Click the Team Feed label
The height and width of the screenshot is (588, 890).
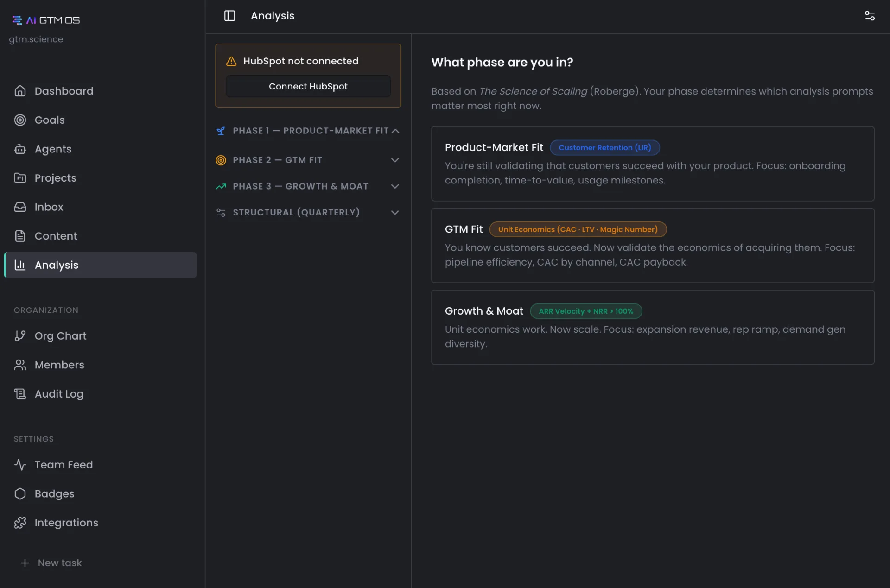[x=64, y=465]
